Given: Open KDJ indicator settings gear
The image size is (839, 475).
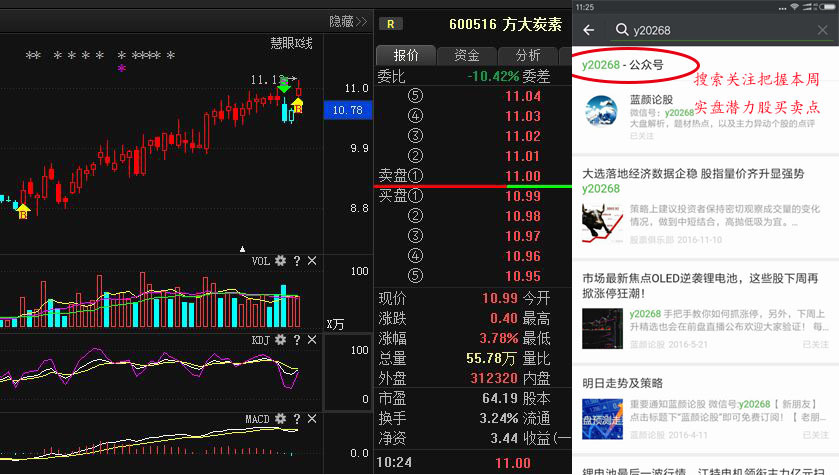Looking at the screenshot, I should (x=280, y=340).
